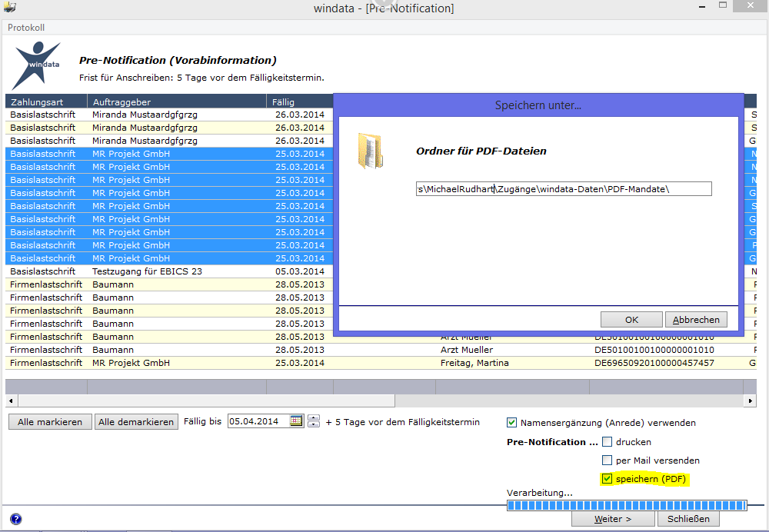Image resolution: width=769 pixels, height=532 pixels.
Task: Click into the PDF folder path field
Action: [564, 189]
